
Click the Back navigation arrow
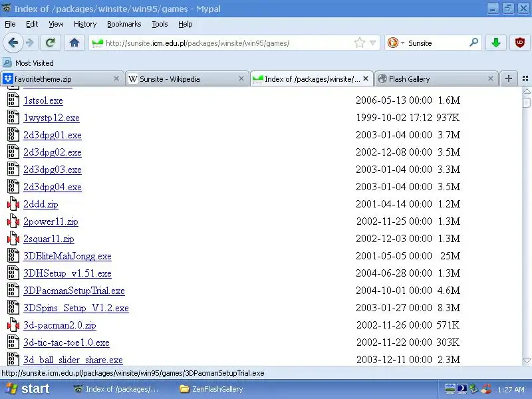tap(13, 43)
